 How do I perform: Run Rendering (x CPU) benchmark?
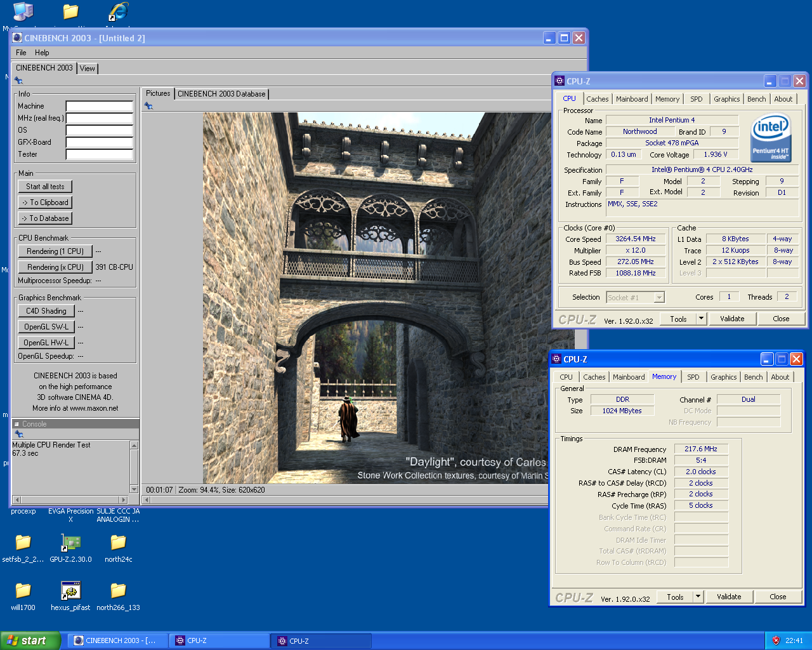[55, 267]
